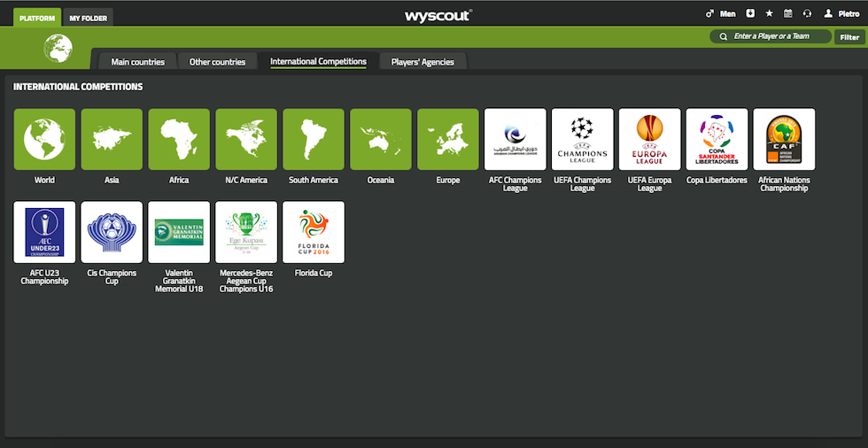This screenshot has height=448, width=868.
Task: Open the Pietro user account menu
Action: [x=841, y=13]
